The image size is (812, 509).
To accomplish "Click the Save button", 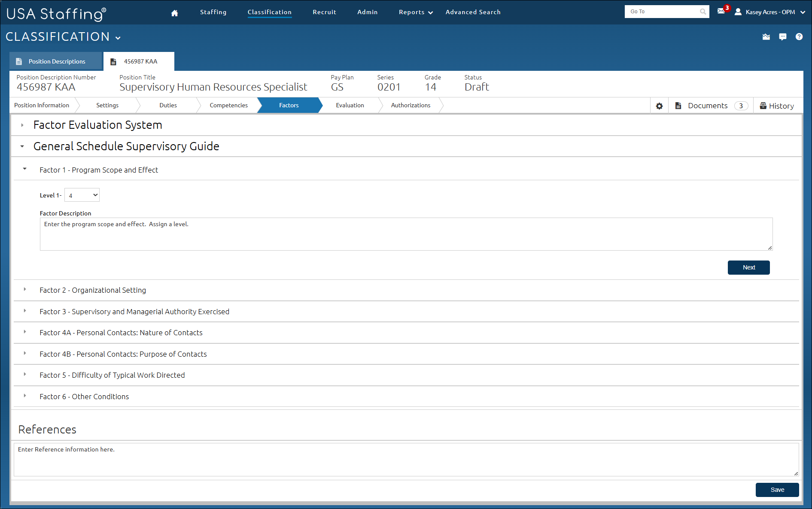I will coord(777,490).
